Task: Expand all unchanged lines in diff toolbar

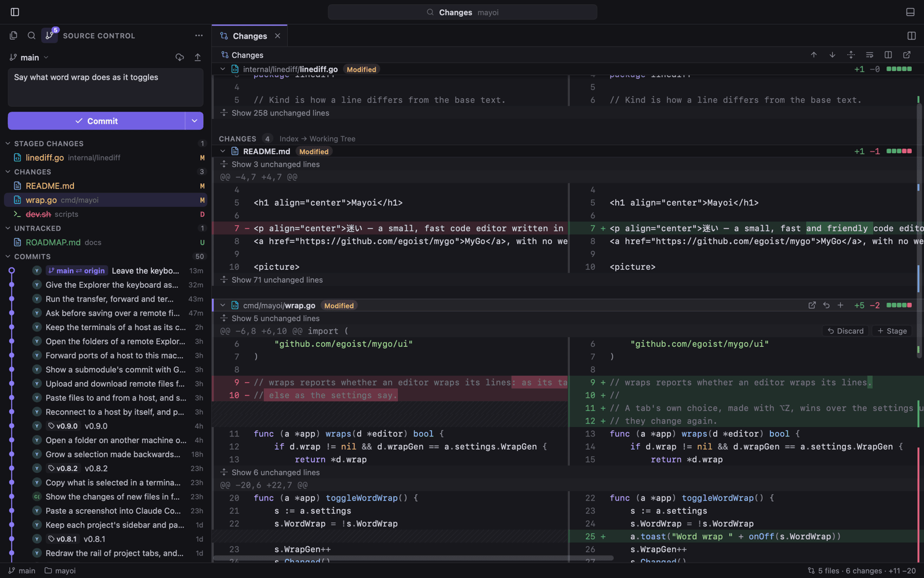Action: pyautogui.click(x=851, y=55)
